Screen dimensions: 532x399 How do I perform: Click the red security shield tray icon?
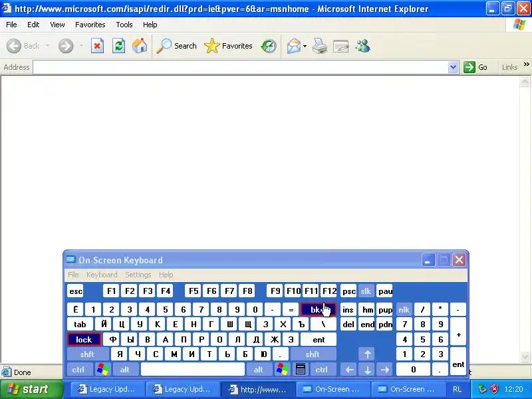point(494,389)
